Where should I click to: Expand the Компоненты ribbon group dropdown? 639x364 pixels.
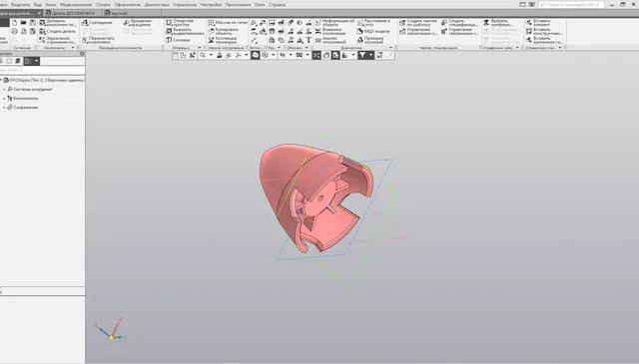[x=73, y=48]
